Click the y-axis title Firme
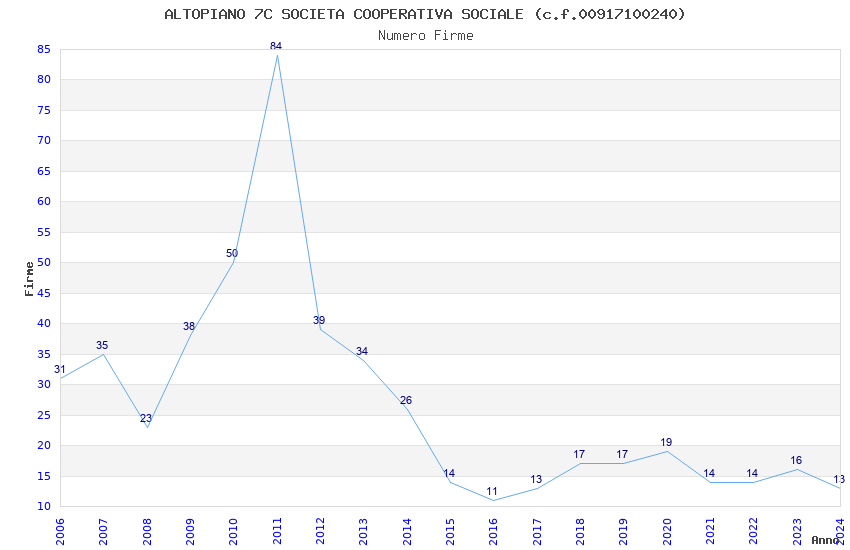 [29, 279]
